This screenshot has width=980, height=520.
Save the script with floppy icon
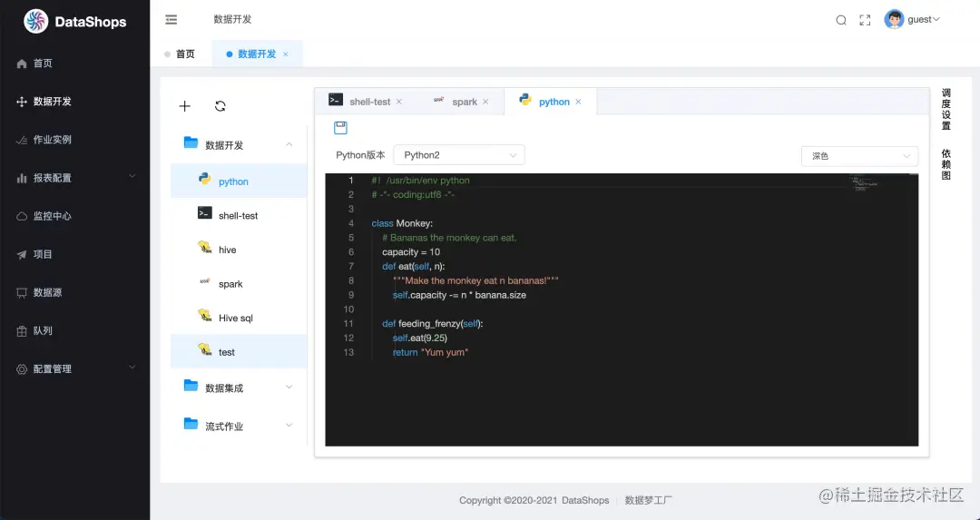[340, 128]
